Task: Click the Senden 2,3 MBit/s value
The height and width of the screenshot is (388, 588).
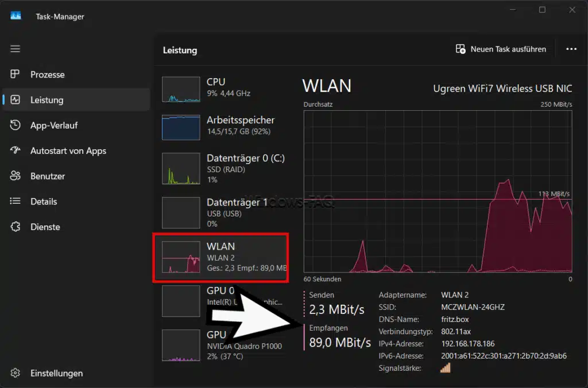Action: coord(336,309)
